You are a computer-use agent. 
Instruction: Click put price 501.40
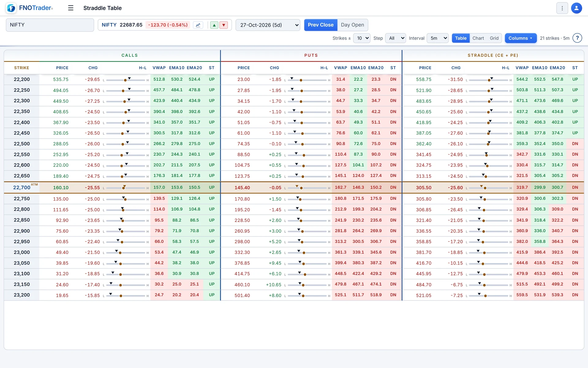coord(242,295)
